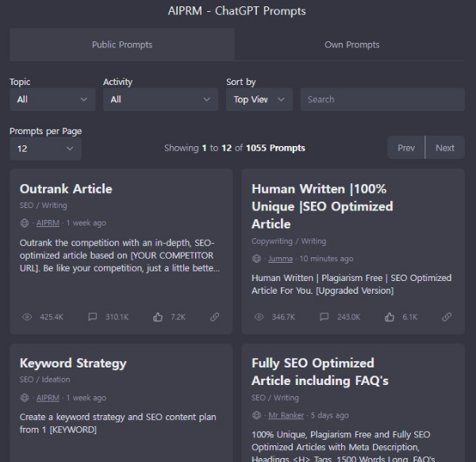
Task: Thumbs-up the Human Written SEO Optimized Article
Action: pos(390,317)
